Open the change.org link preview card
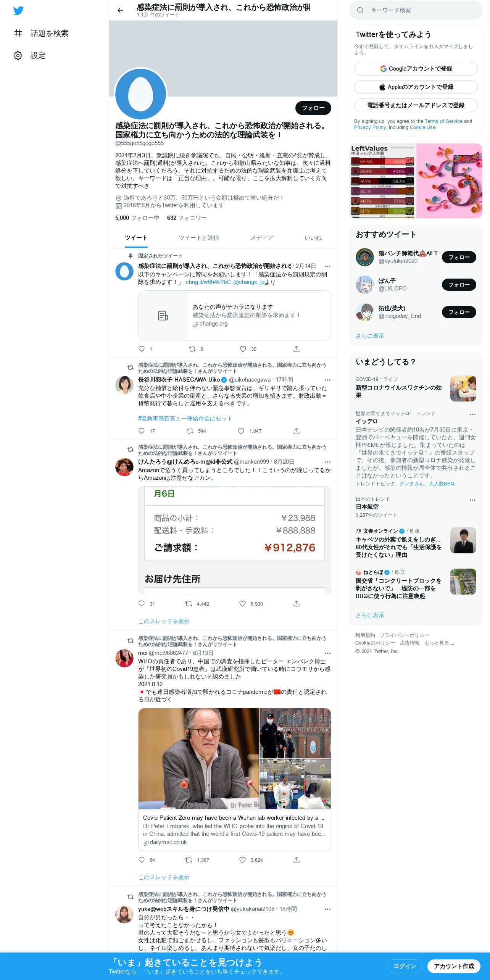 click(234, 315)
